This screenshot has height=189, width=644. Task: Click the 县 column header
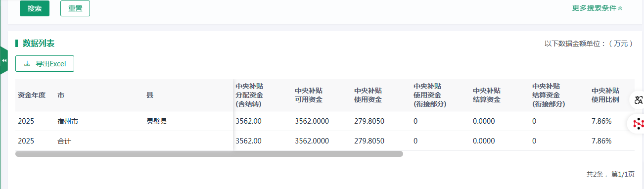[x=150, y=95]
